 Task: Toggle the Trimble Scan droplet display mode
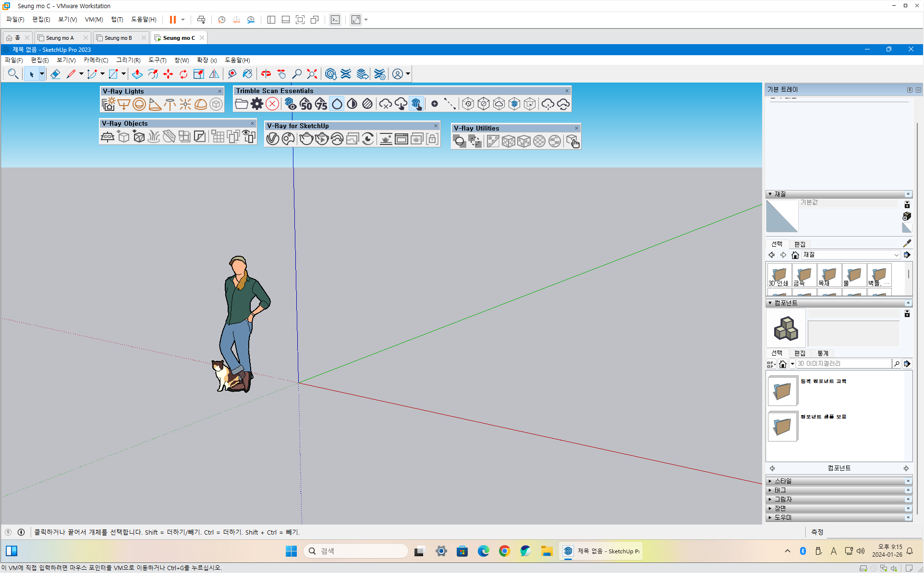pos(337,104)
